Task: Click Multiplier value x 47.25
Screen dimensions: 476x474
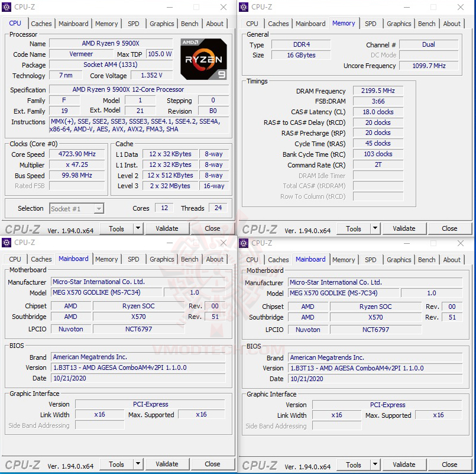Action: [77, 165]
